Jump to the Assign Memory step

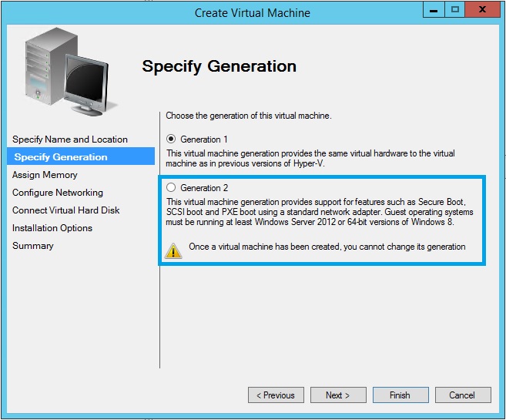click(45, 175)
